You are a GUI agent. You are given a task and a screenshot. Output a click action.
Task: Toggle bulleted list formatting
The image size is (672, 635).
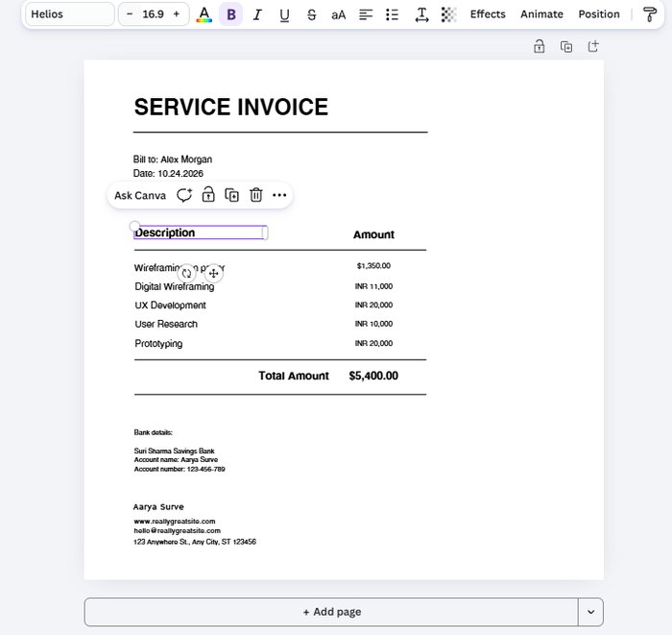(392, 15)
